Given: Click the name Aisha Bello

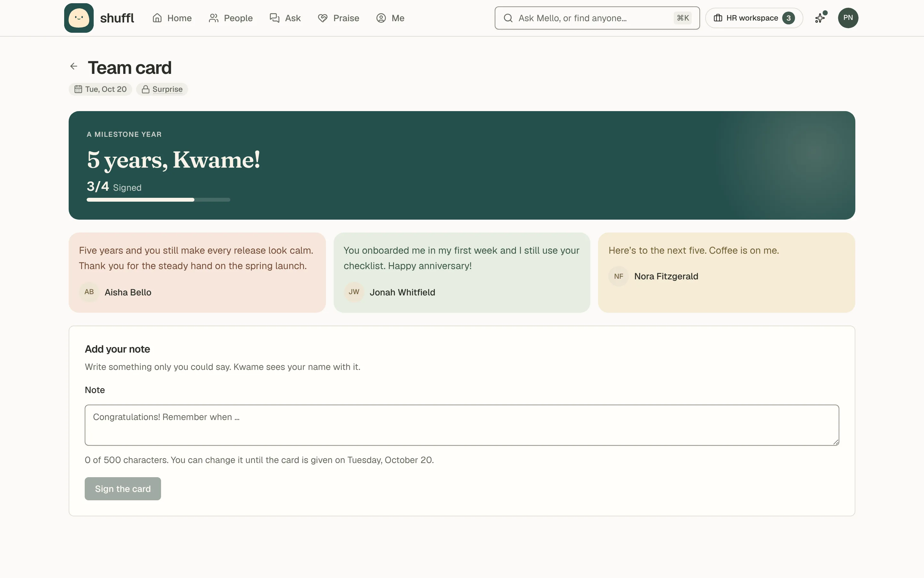Looking at the screenshot, I should tap(128, 293).
